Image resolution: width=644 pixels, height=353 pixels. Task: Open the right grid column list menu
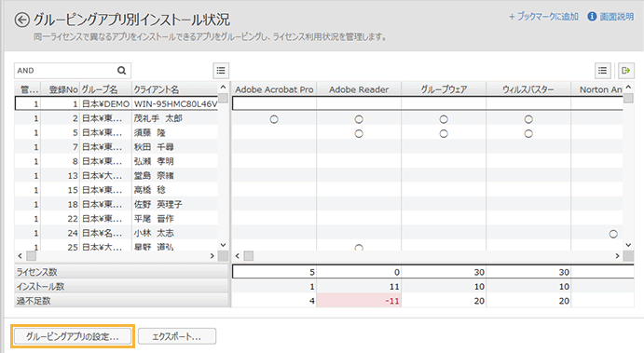[602, 71]
